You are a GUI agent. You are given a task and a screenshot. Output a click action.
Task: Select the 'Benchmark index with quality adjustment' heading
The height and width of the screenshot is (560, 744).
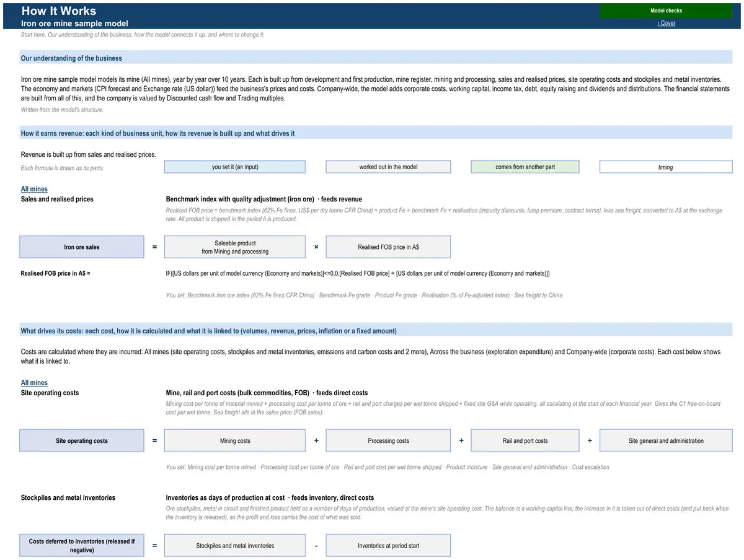264,199
